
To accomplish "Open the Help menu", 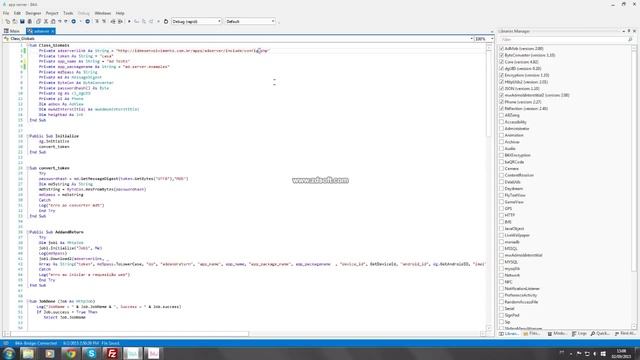I will coord(120,13).
